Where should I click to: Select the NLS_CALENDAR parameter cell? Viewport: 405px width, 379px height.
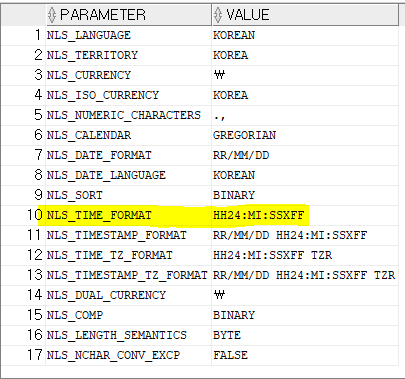click(129, 135)
